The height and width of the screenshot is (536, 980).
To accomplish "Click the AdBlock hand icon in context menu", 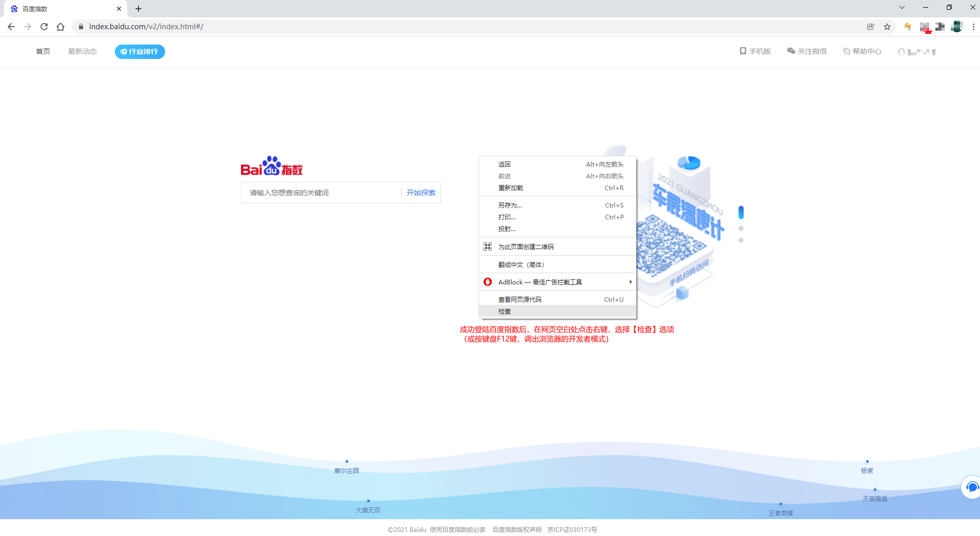I will [x=488, y=282].
